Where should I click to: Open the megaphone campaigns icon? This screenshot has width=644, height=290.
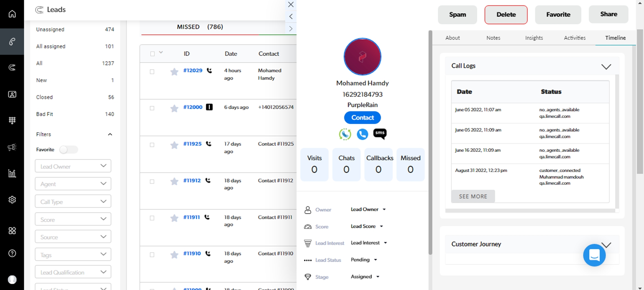click(x=12, y=147)
